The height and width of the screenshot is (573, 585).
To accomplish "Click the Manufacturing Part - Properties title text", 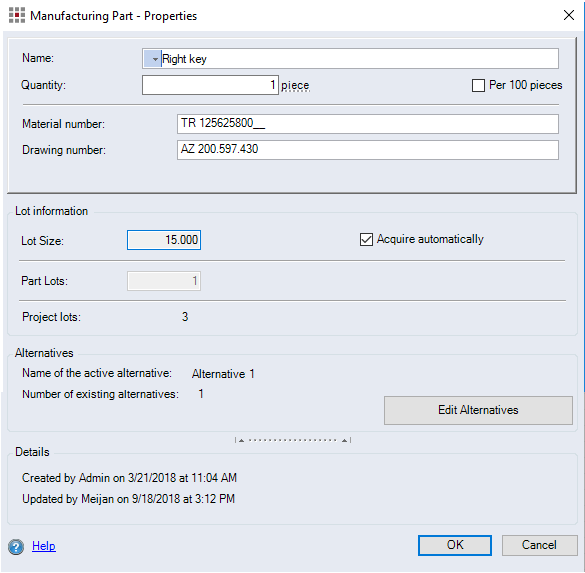I will tap(113, 16).
